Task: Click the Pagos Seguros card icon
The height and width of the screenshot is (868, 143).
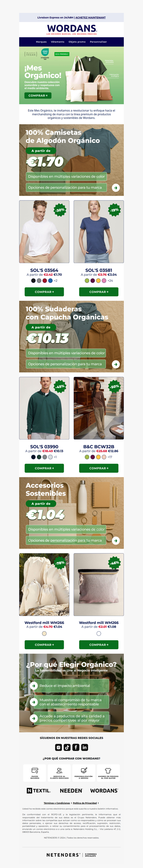Action: 35,770
